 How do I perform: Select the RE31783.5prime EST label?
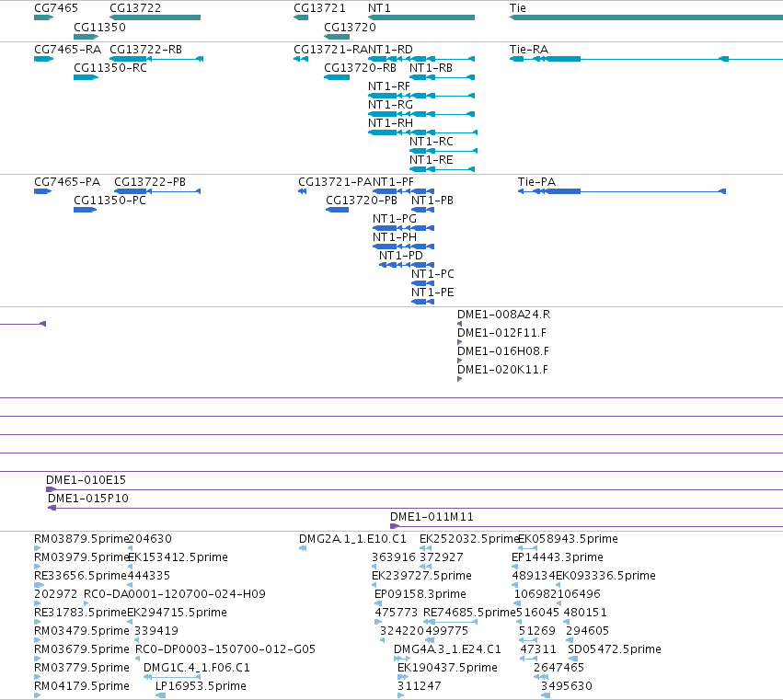click(80, 614)
